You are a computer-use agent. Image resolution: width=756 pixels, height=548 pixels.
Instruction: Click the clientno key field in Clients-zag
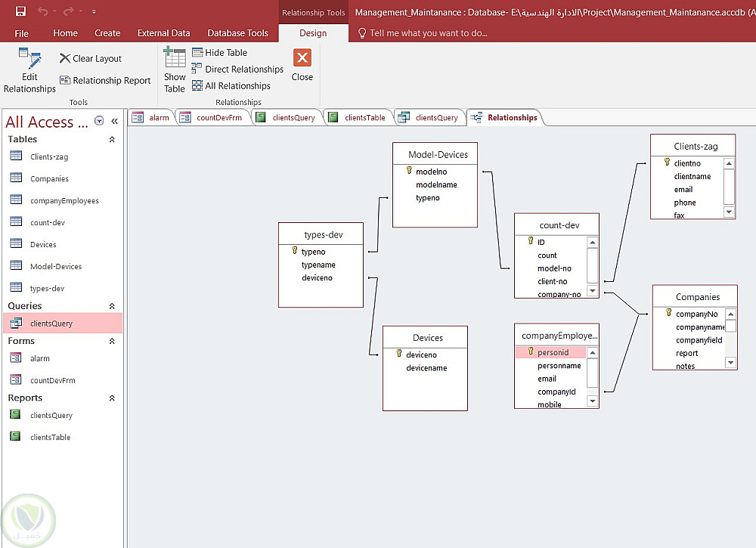pos(687,163)
